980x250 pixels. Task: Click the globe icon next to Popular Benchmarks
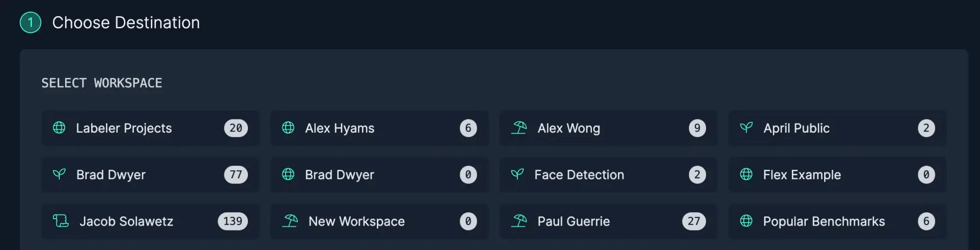[x=746, y=221]
